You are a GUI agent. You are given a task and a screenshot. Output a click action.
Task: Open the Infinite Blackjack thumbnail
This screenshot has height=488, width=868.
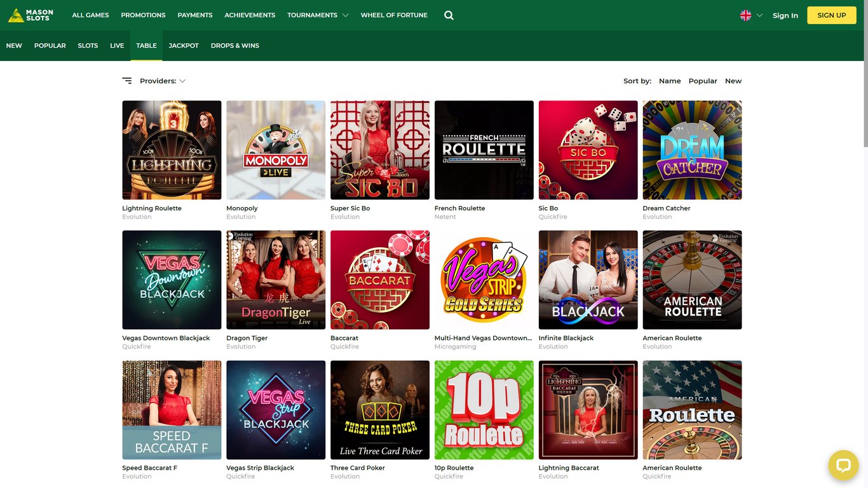(x=588, y=280)
